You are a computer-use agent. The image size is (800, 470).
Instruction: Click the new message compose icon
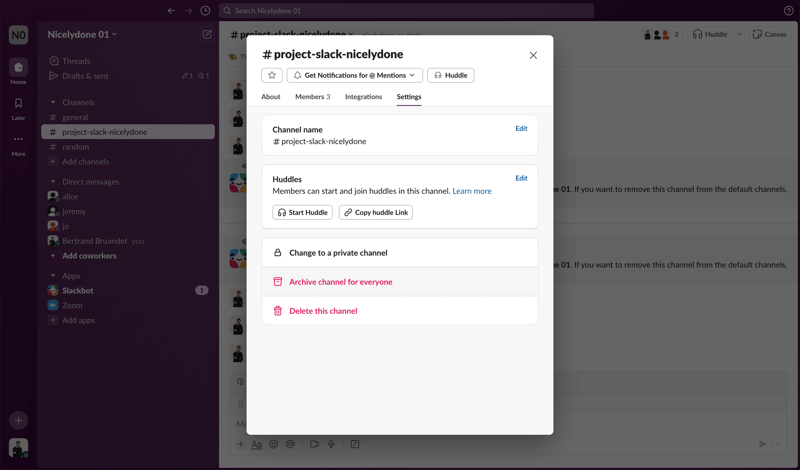[x=207, y=34]
